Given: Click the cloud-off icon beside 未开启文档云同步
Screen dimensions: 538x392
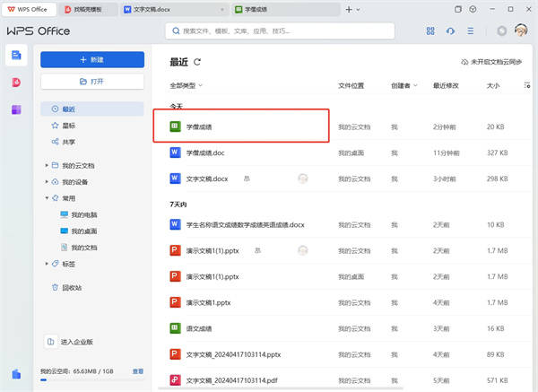Looking at the screenshot, I should (464, 62).
